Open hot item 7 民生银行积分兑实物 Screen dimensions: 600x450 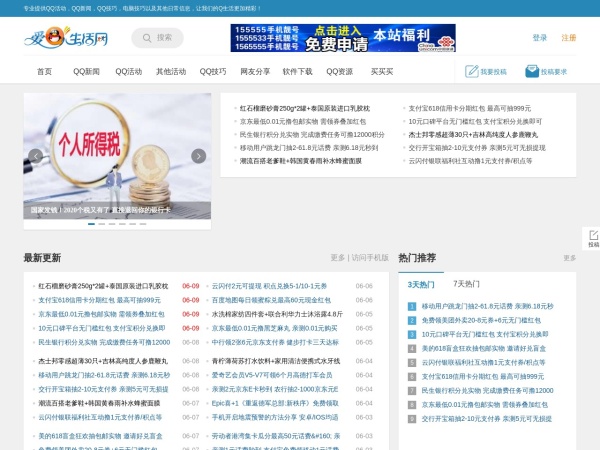(x=488, y=391)
